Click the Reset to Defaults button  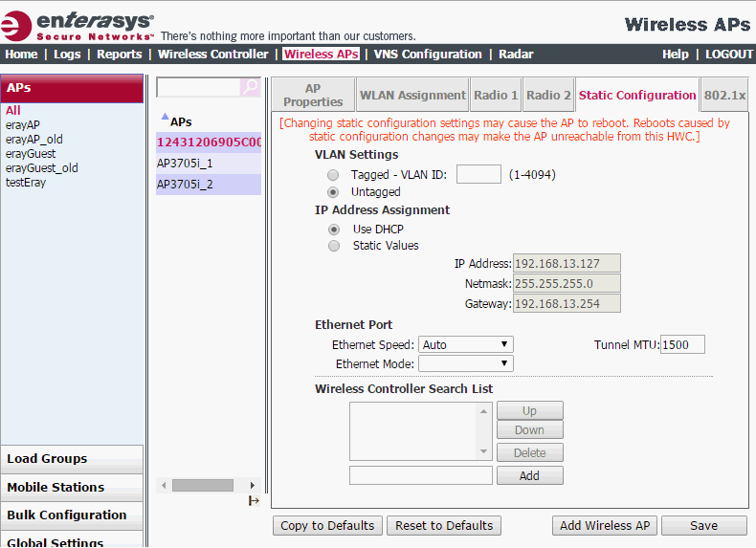444,525
